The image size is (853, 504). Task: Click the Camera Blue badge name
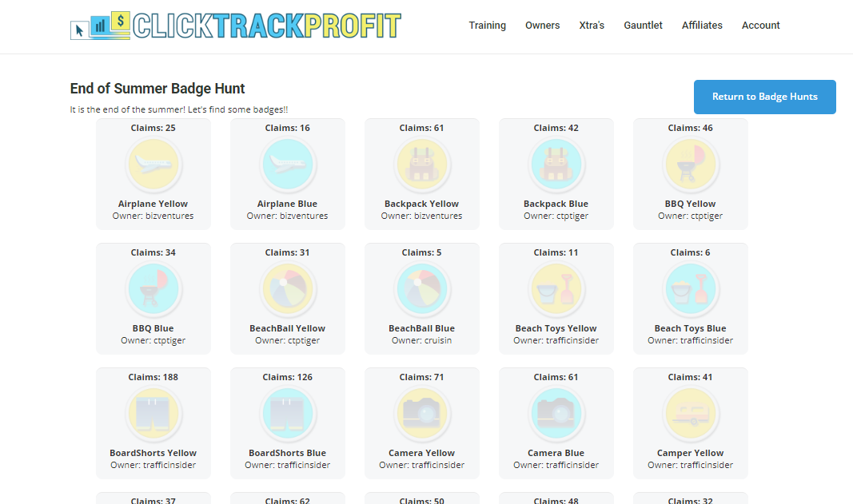click(556, 453)
